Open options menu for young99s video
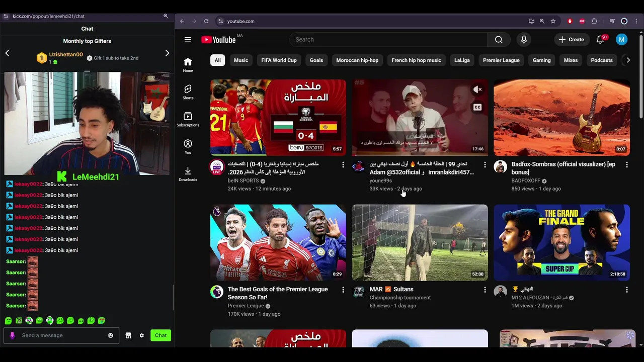The image size is (644, 362). click(485, 164)
